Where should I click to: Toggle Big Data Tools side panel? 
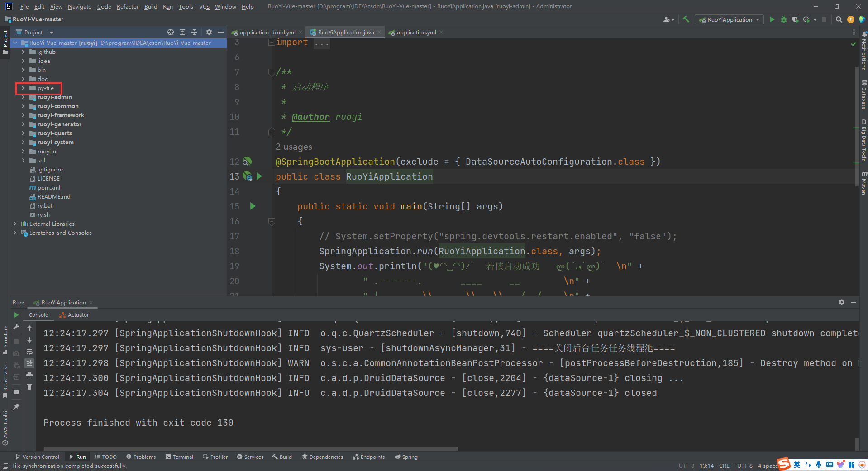863,140
